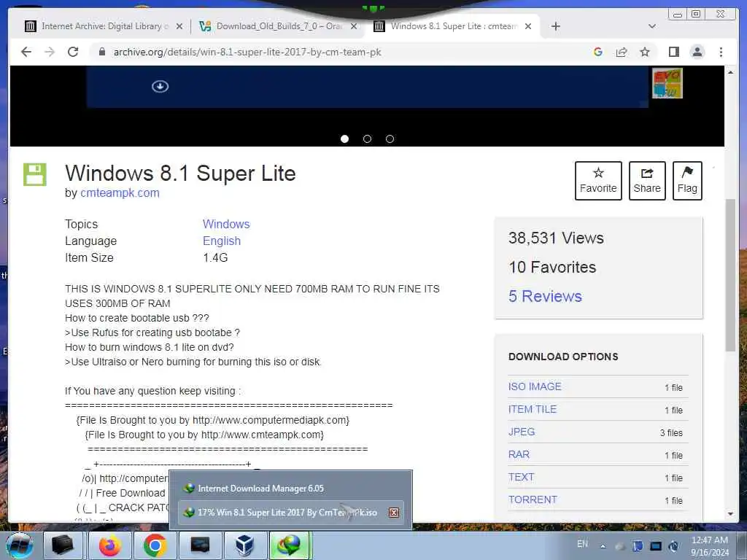747x560 pixels.
Task: Open the taskbar clock and date
Action: (710, 546)
